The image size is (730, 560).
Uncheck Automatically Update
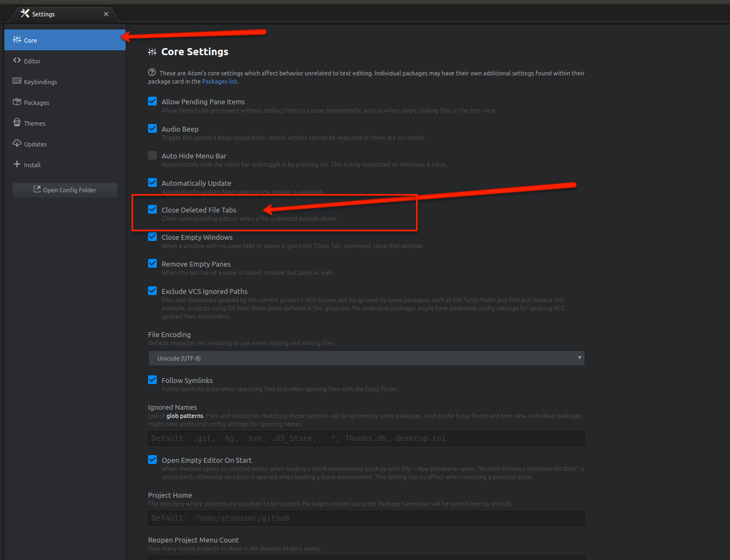click(x=152, y=182)
